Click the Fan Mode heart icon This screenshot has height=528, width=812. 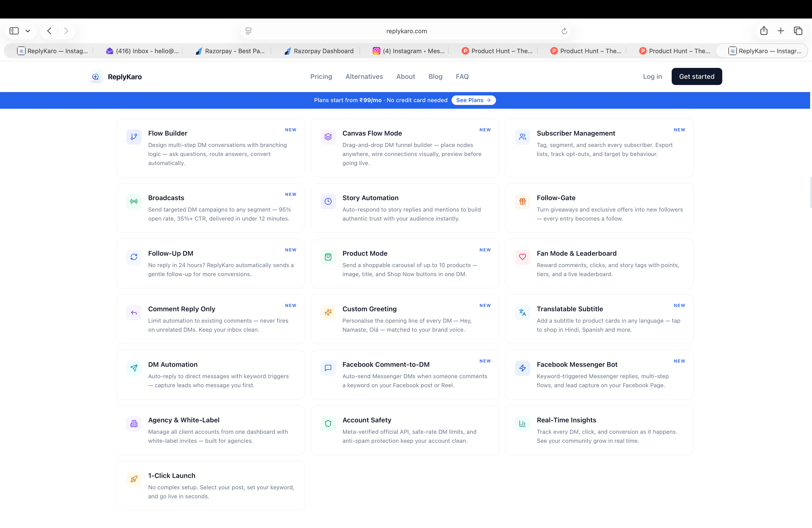522,257
